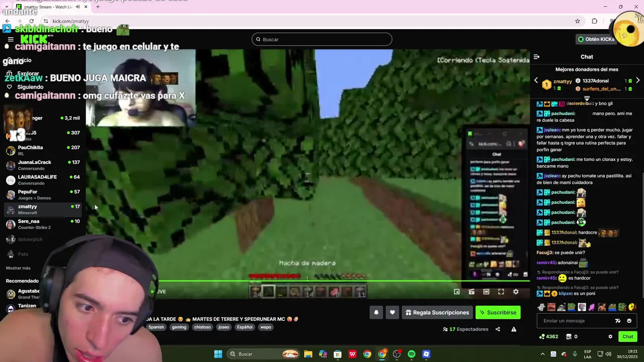The height and width of the screenshot is (362, 644).
Task: Open the chat translate icon in the input
Action: click(618, 321)
